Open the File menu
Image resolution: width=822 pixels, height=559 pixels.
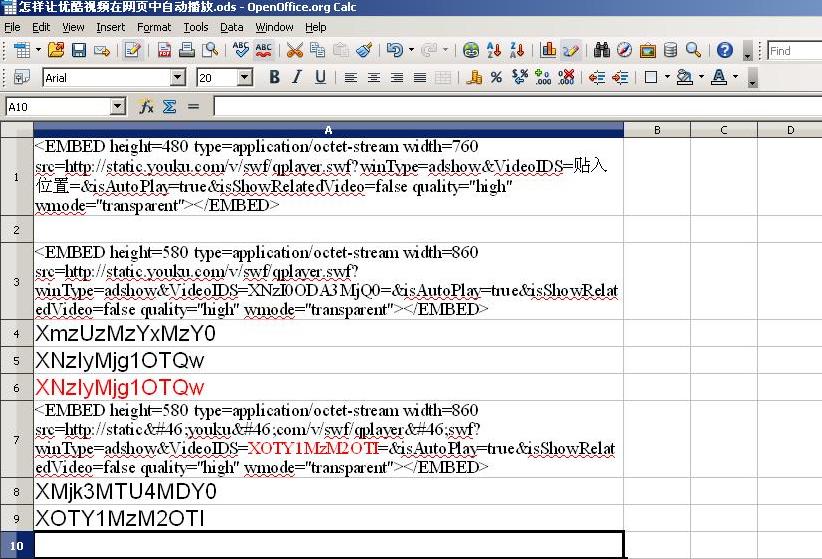click(x=12, y=27)
